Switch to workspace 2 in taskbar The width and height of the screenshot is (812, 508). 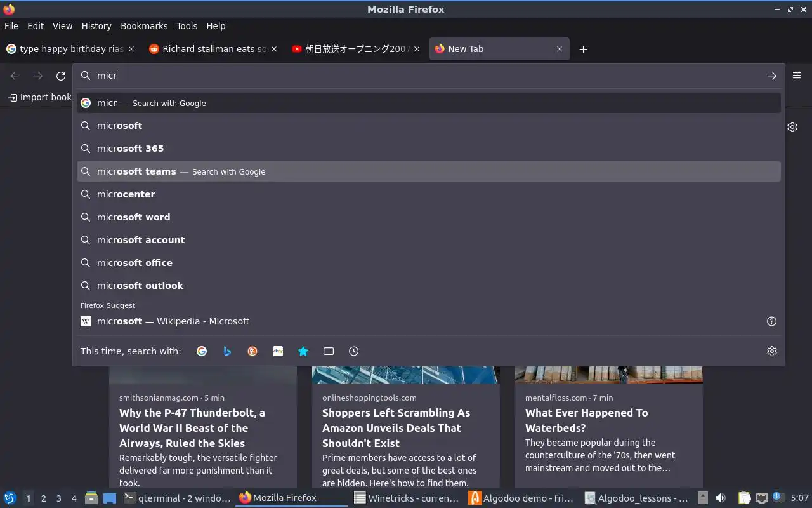click(x=43, y=498)
